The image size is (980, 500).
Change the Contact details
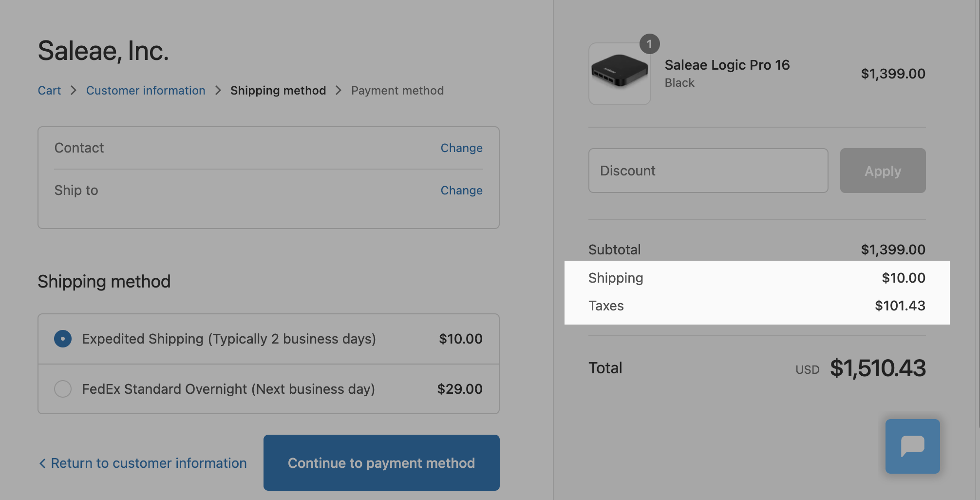pos(461,148)
